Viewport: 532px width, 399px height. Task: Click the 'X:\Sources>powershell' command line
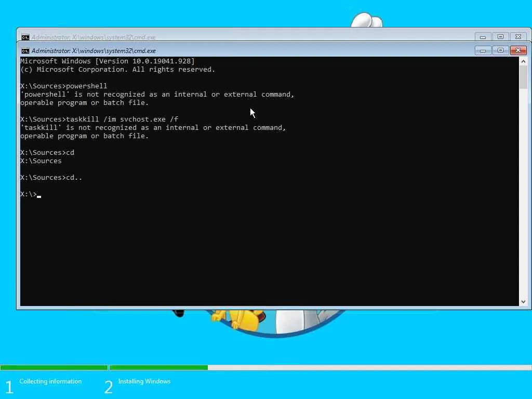(x=64, y=86)
